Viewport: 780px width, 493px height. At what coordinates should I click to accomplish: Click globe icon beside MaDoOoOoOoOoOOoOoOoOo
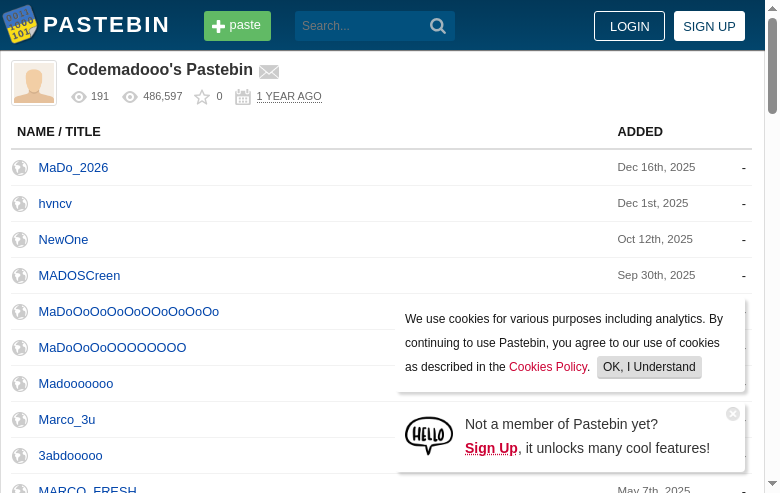click(20, 312)
